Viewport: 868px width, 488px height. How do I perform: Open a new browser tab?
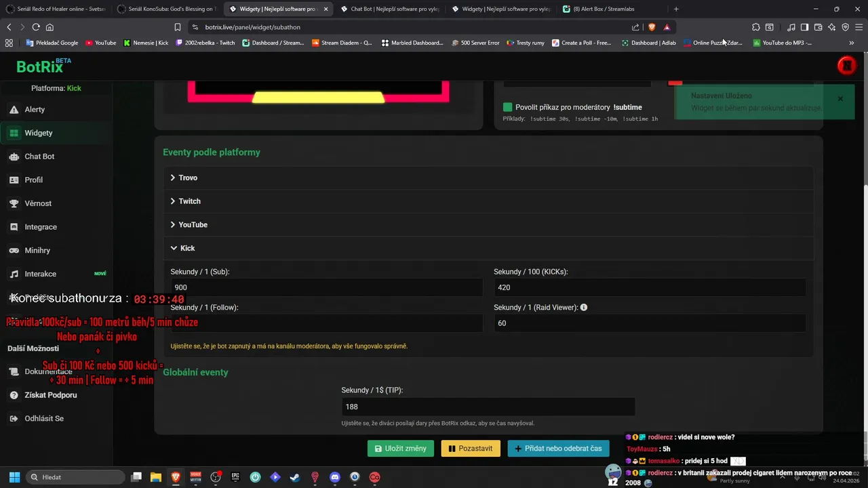coord(676,9)
